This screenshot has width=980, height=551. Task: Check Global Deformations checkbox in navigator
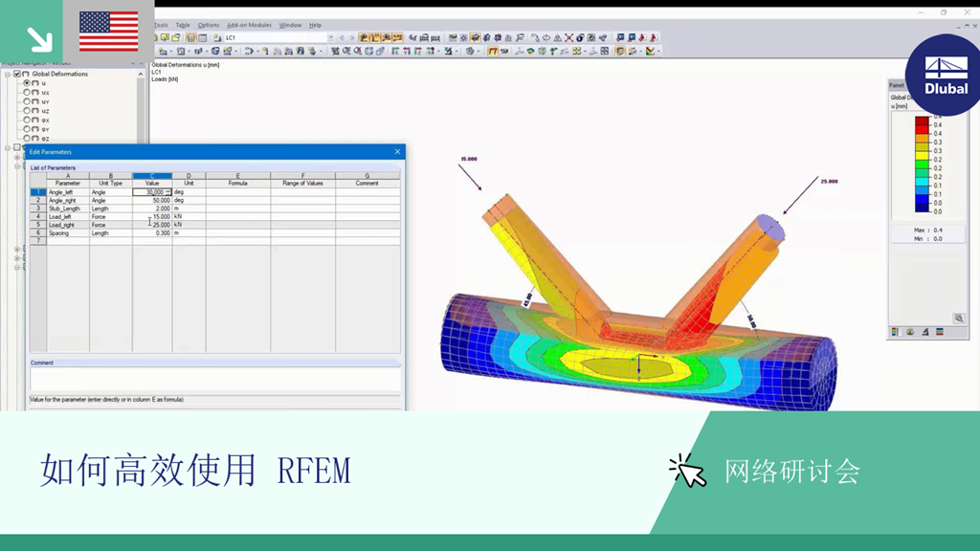(17, 74)
